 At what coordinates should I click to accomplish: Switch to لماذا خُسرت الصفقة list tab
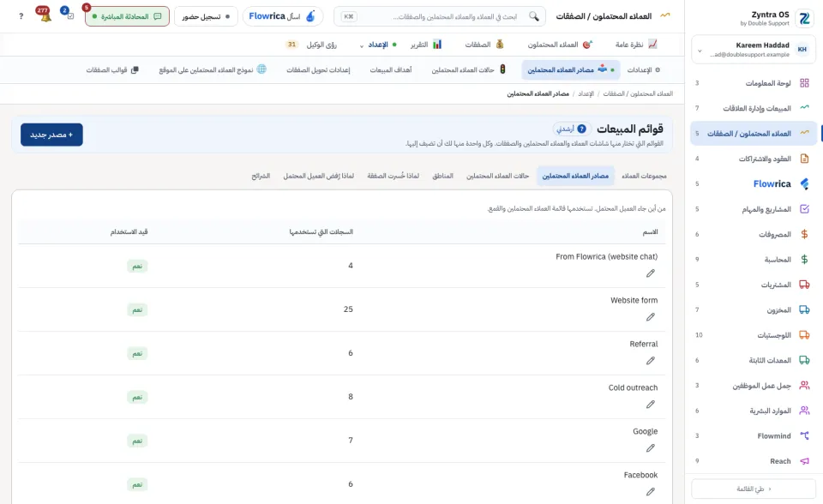point(393,176)
